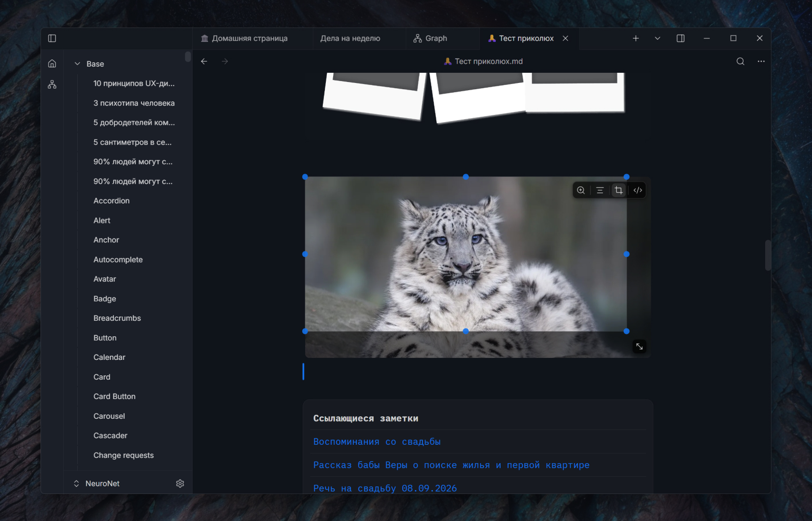Image resolution: width=812 pixels, height=521 pixels.
Task: Open the Autocomplete note
Action: tap(118, 260)
